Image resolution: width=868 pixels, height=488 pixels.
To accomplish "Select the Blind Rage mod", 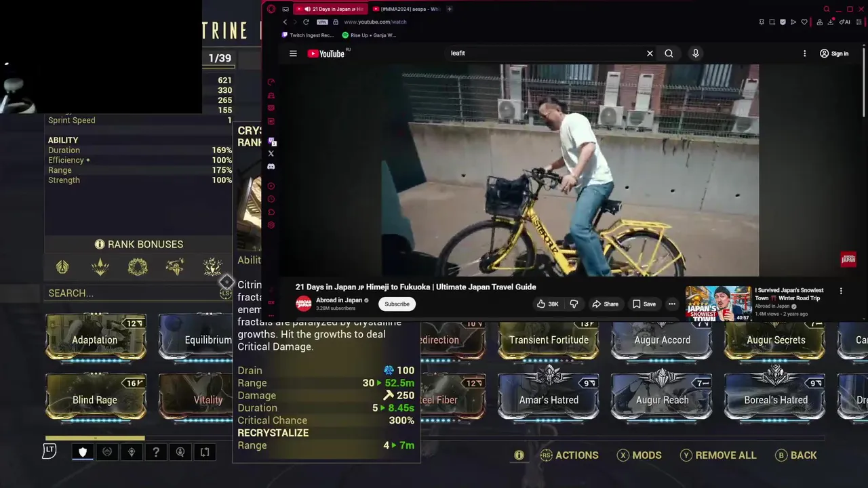I will pos(96,397).
